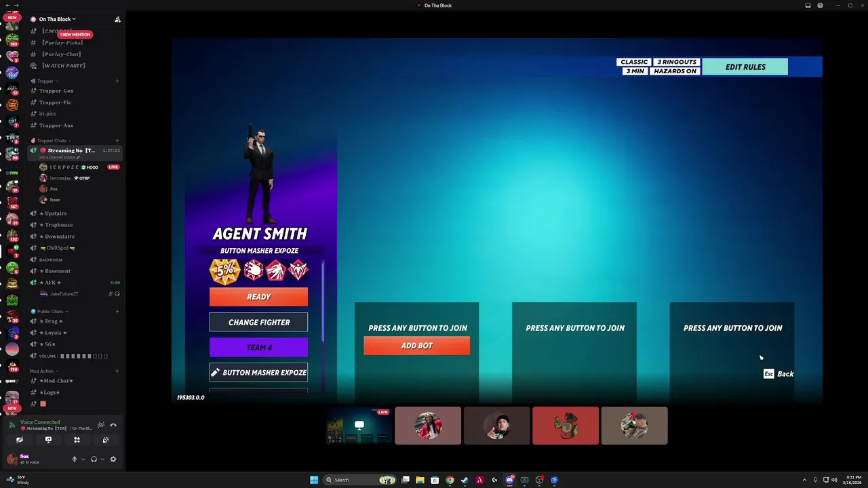Viewport: 868px width, 488px height.
Task: Open Google Chrome from the taskbar
Action: point(450,480)
